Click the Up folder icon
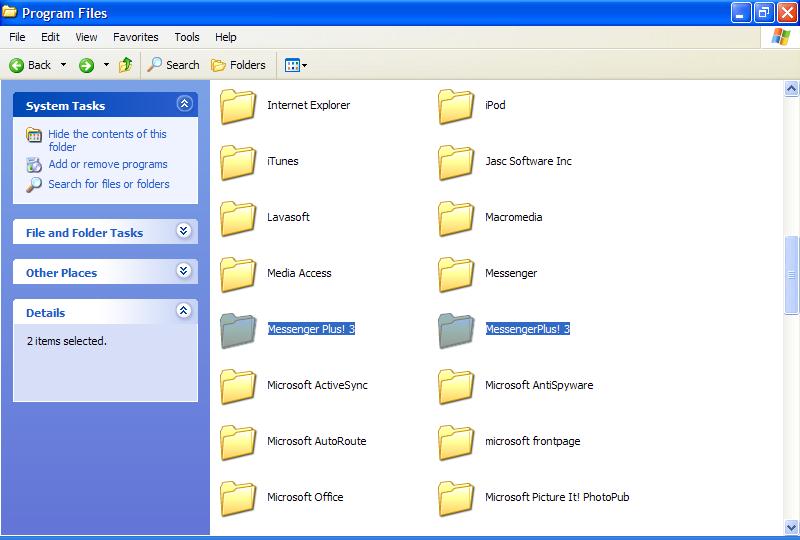 click(x=126, y=65)
